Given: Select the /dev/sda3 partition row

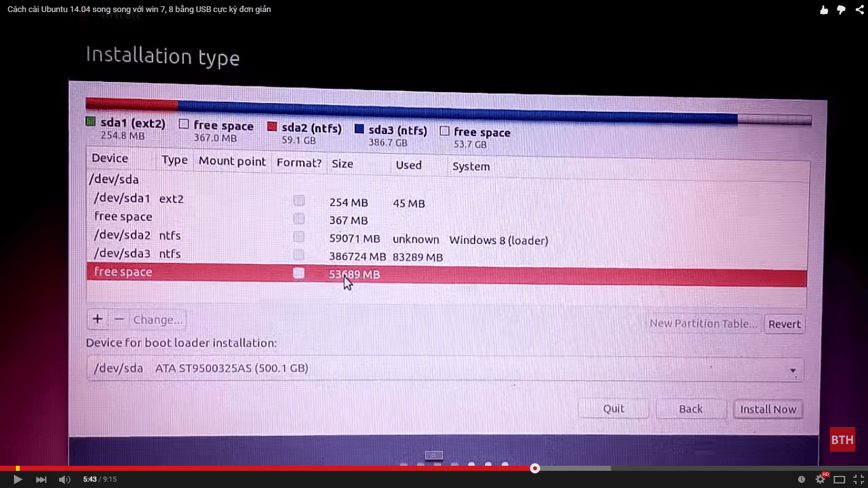Looking at the screenshot, I should tap(447, 255).
